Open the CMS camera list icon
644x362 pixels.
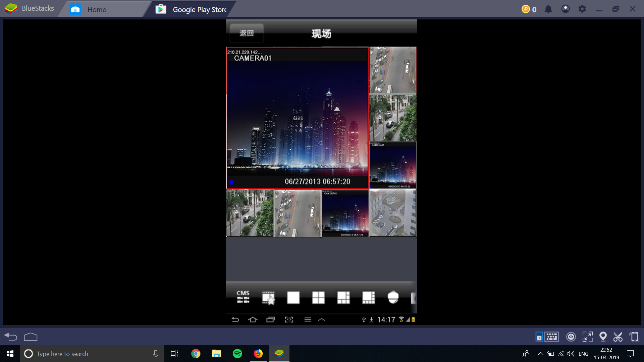tap(243, 297)
